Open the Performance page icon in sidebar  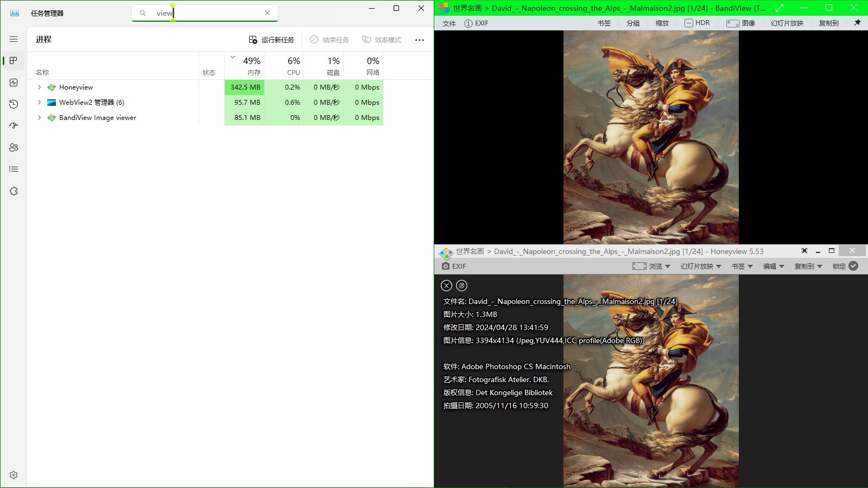[x=14, y=83]
